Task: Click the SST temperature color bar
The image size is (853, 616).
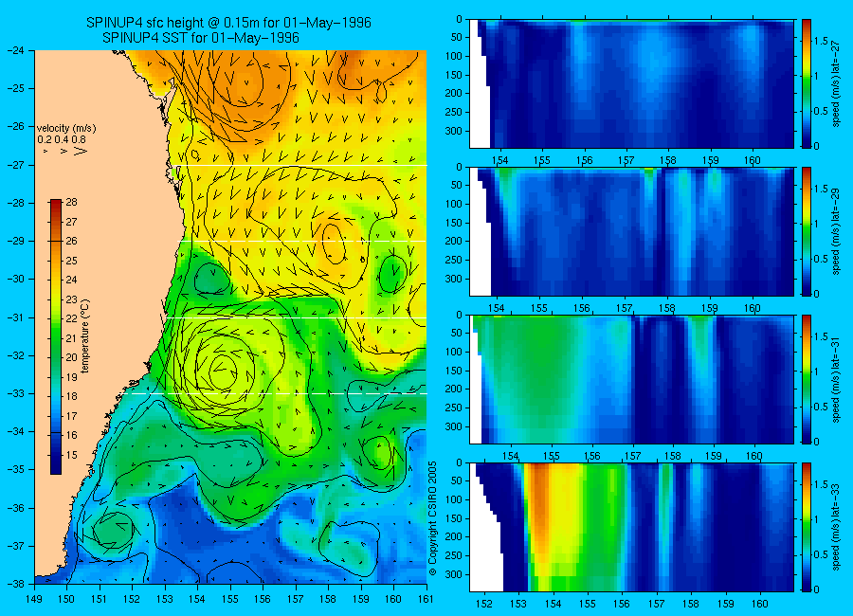Action: point(56,336)
